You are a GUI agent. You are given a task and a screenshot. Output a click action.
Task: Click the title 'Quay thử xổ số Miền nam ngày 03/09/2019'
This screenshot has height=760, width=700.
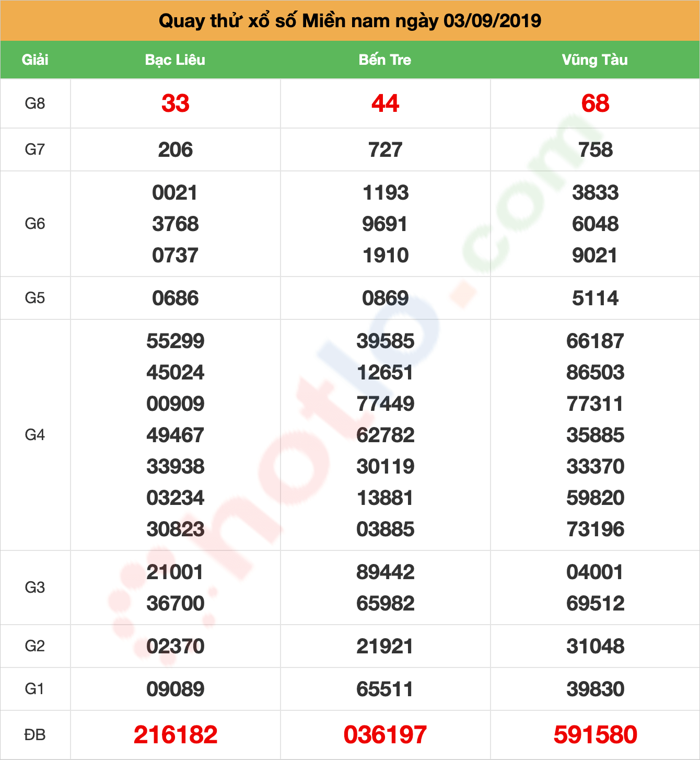click(350, 21)
